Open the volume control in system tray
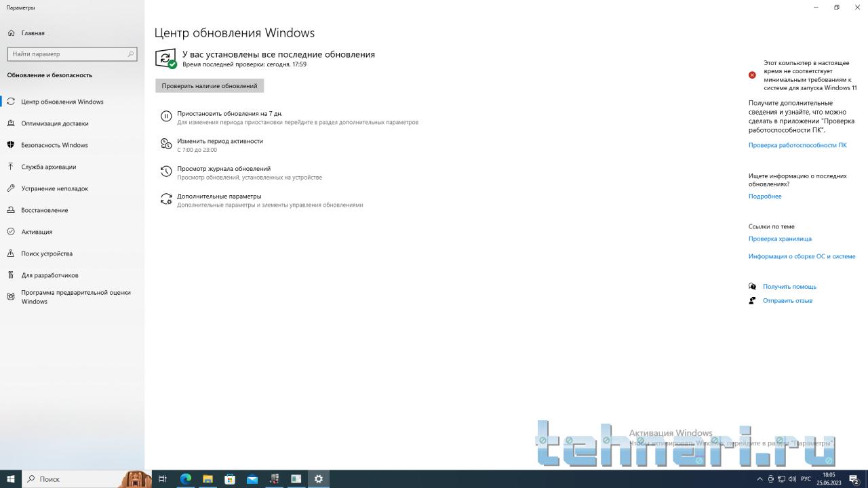 pos(793,479)
